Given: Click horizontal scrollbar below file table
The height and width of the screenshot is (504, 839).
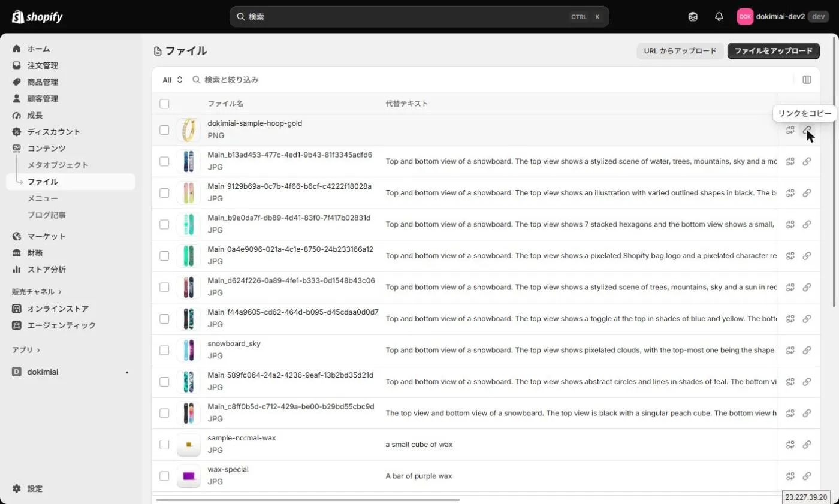Looking at the screenshot, I should [307, 499].
